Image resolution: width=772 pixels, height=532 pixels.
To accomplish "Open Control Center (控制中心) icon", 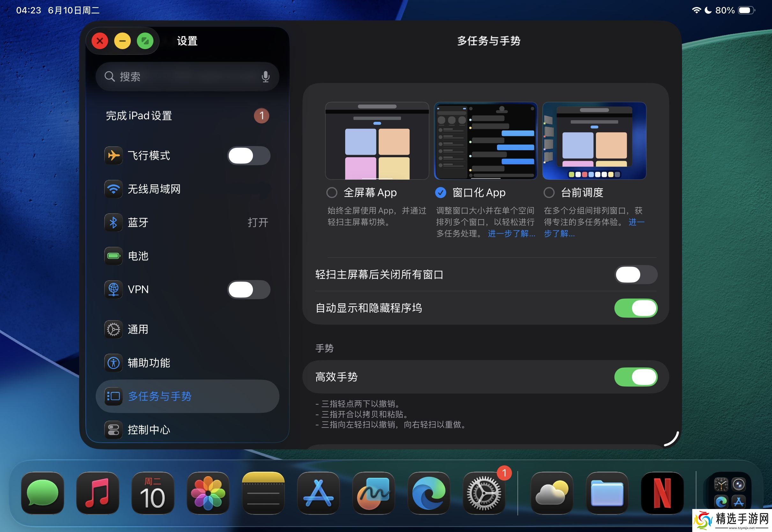I will 113,430.
